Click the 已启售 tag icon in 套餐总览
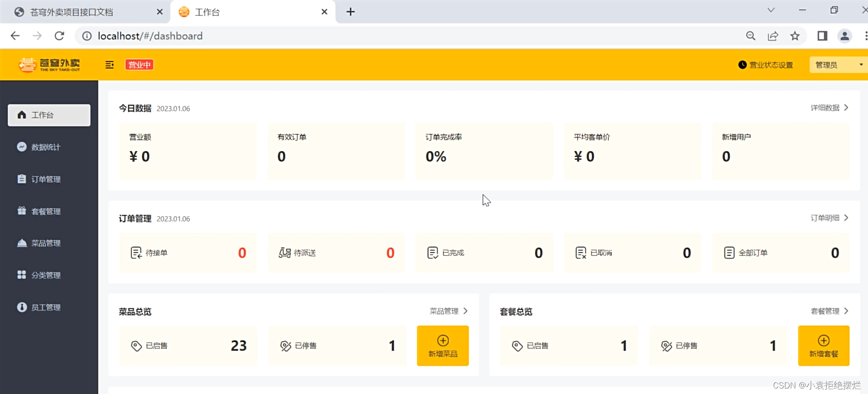This screenshot has width=868, height=394. 518,346
